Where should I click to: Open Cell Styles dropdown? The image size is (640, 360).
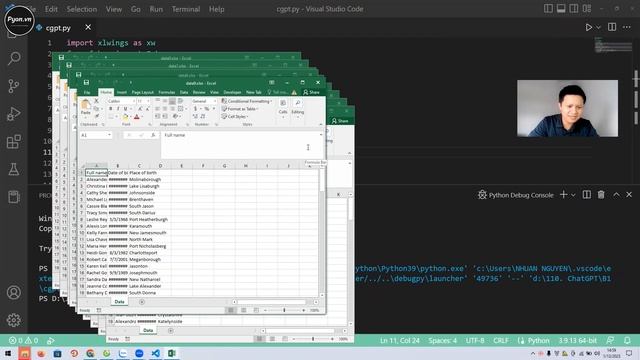pos(235,117)
